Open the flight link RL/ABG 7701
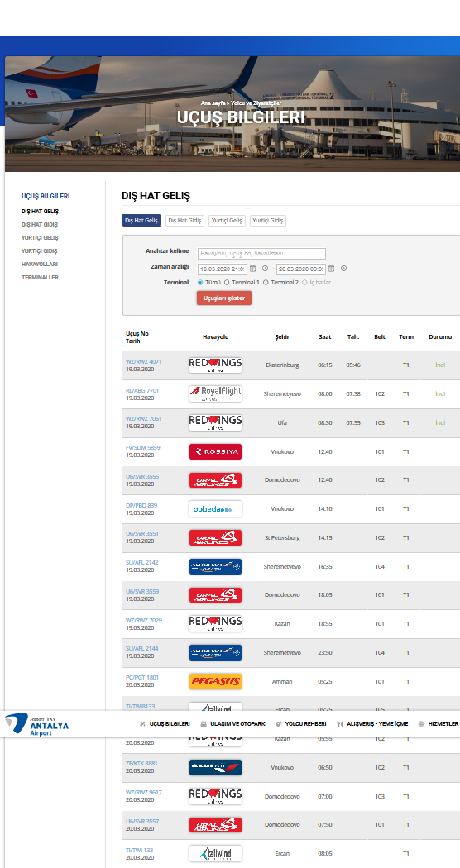Image resolution: width=460 pixels, height=868 pixels. pos(143,391)
